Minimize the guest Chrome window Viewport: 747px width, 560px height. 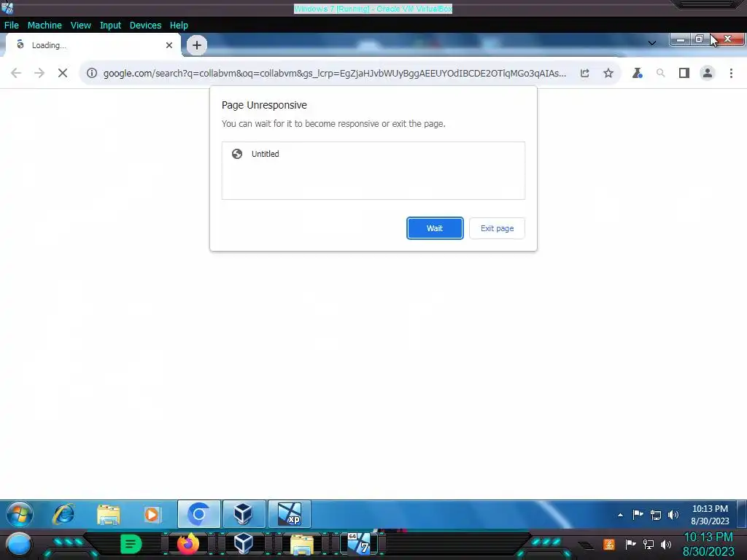(681, 39)
